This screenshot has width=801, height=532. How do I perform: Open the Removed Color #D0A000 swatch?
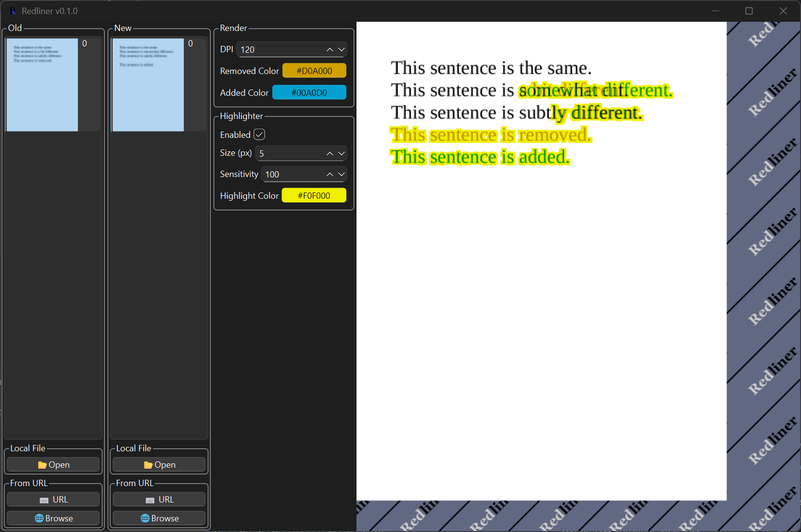[314, 71]
